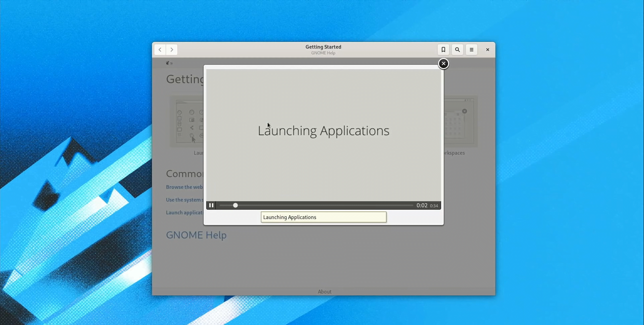Click the 0:02 elapsed time label
Viewport: 644px width, 325px height.
click(x=422, y=206)
